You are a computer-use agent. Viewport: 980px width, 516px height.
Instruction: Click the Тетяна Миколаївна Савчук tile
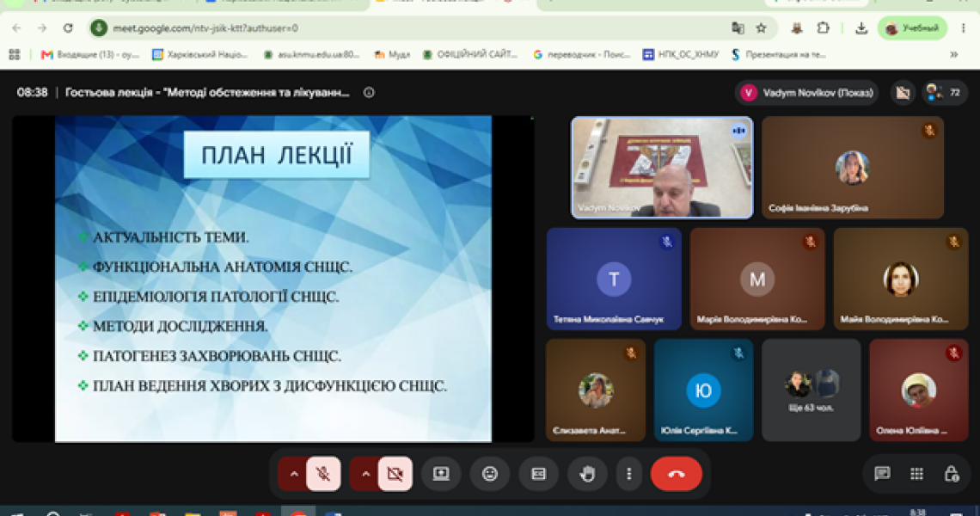coord(614,279)
